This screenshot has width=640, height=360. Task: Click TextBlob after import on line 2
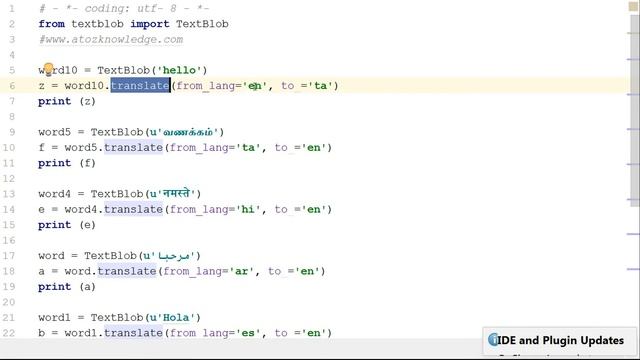(202, 24)
